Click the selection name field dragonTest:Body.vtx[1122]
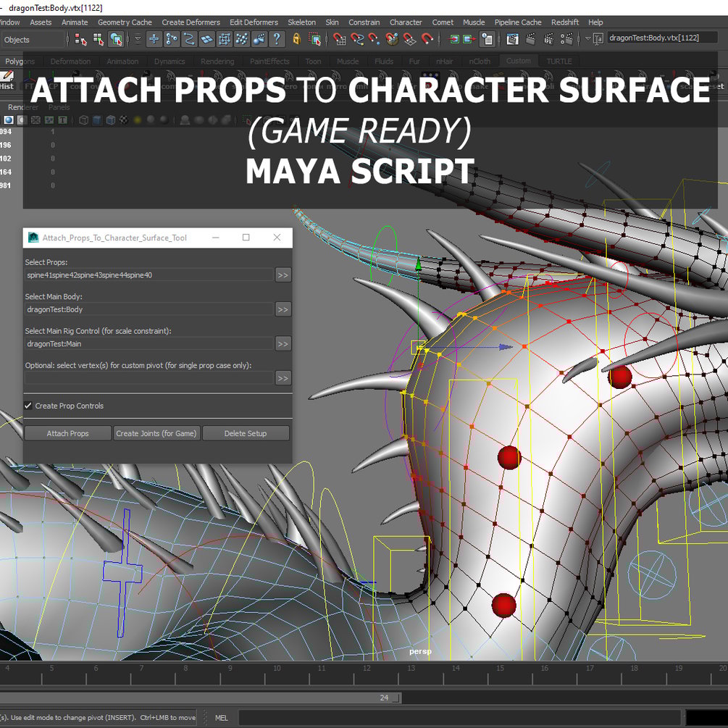This screenshot has height=728, width=728. click(663, 38)
